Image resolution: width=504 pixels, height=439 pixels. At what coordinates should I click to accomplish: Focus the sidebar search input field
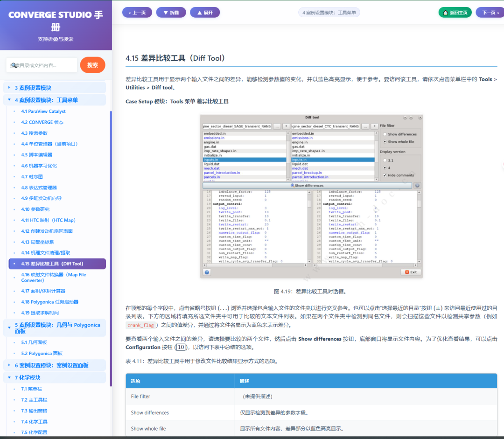coord(42,65)
